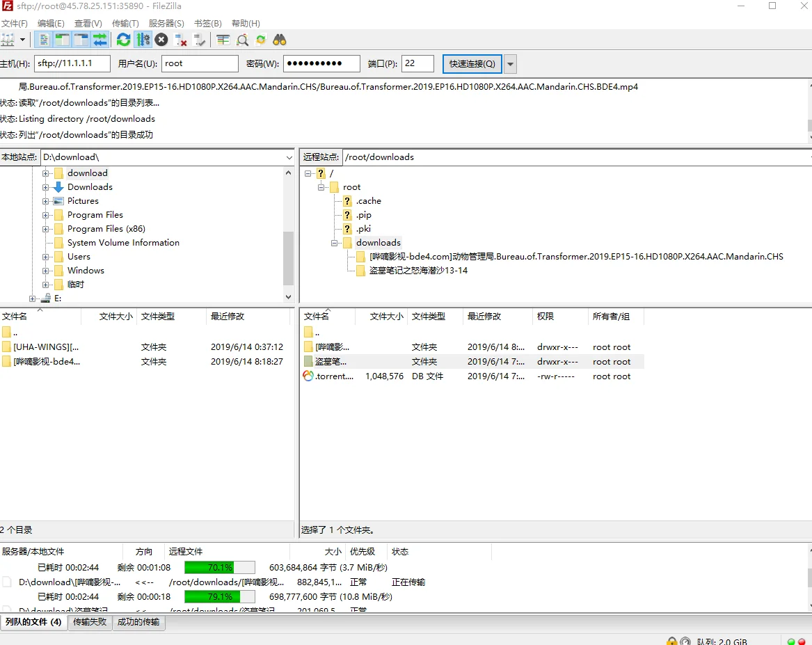The height and width of the screenshot is (645, 812).
Task: Sort remote files by 权限 column
Action: 560,317
